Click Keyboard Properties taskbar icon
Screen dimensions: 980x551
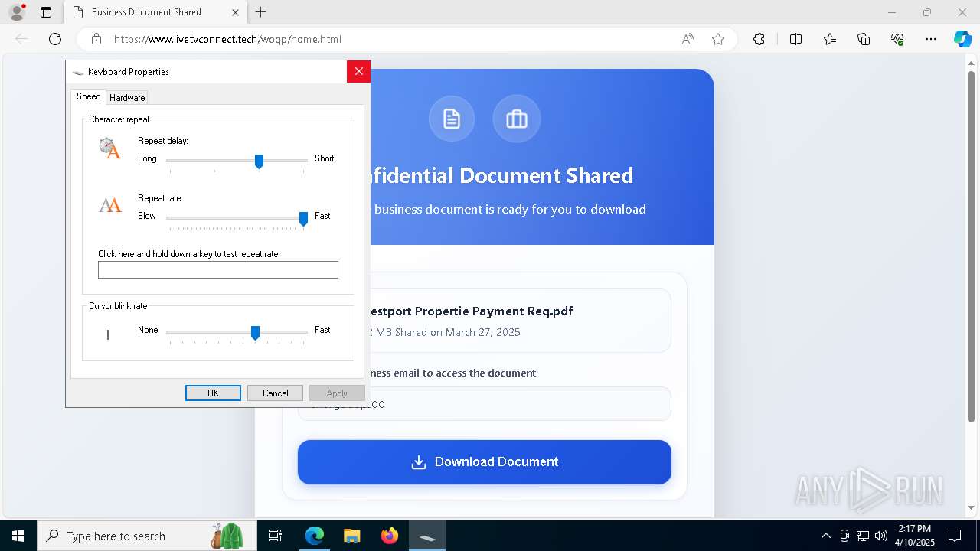[x=427, y=536]
